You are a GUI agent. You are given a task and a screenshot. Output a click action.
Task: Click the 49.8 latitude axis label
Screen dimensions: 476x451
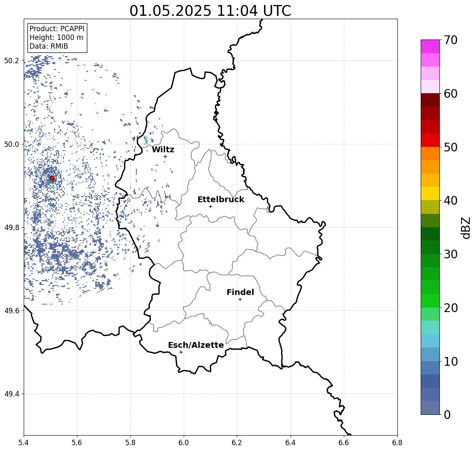[x=12, y=227]
